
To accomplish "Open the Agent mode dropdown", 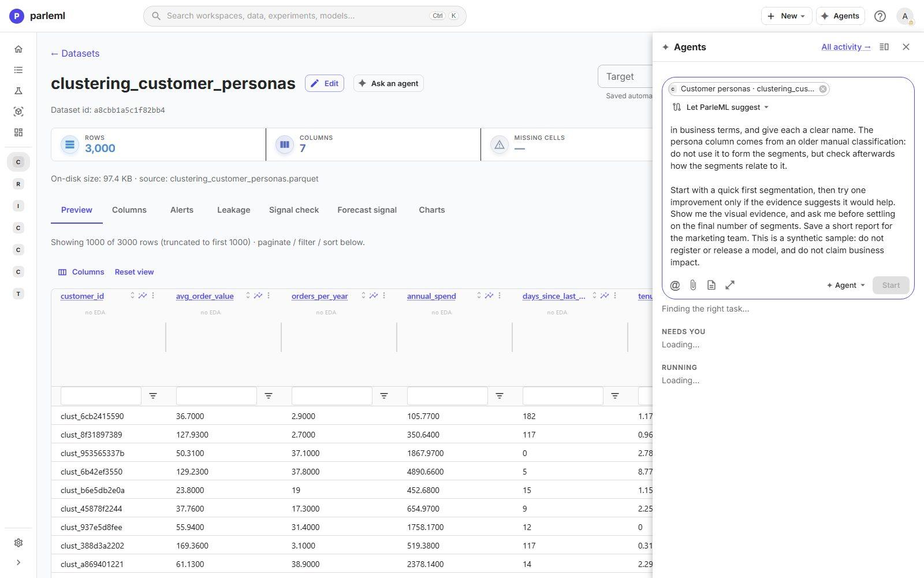I will [x=845, y=285].
